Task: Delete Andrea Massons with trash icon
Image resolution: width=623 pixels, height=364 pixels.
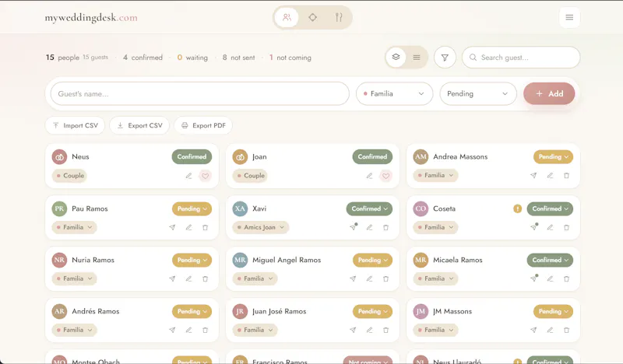Action: point(567,176)
